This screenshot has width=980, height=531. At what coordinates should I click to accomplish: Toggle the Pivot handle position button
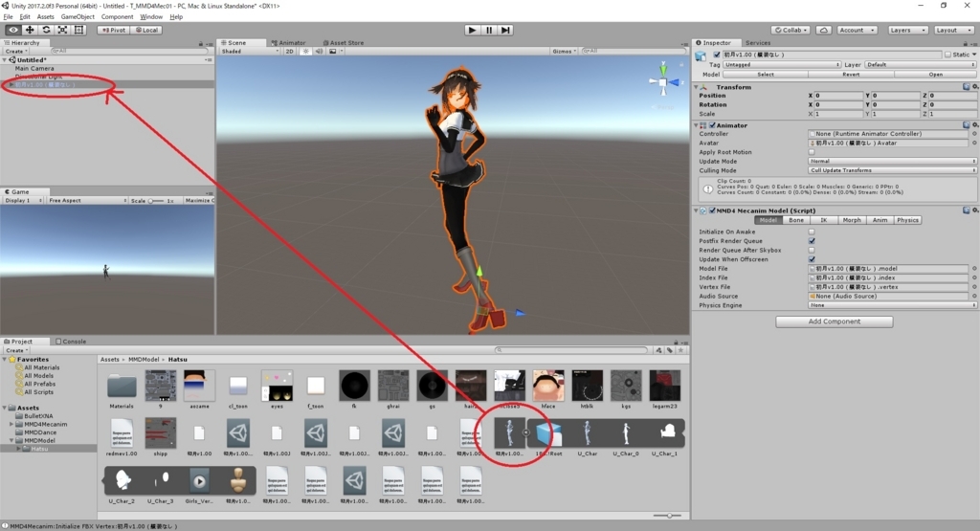point(114,30)
